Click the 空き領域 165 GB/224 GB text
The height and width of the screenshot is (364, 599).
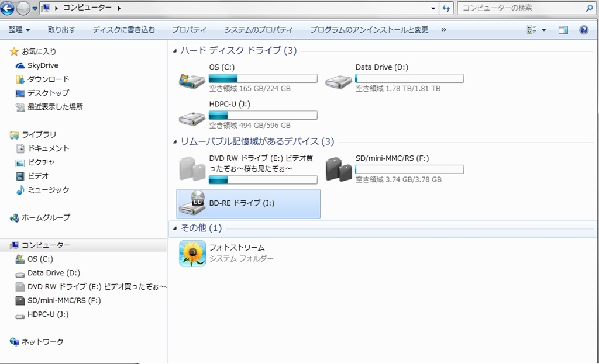coord(249,89)
